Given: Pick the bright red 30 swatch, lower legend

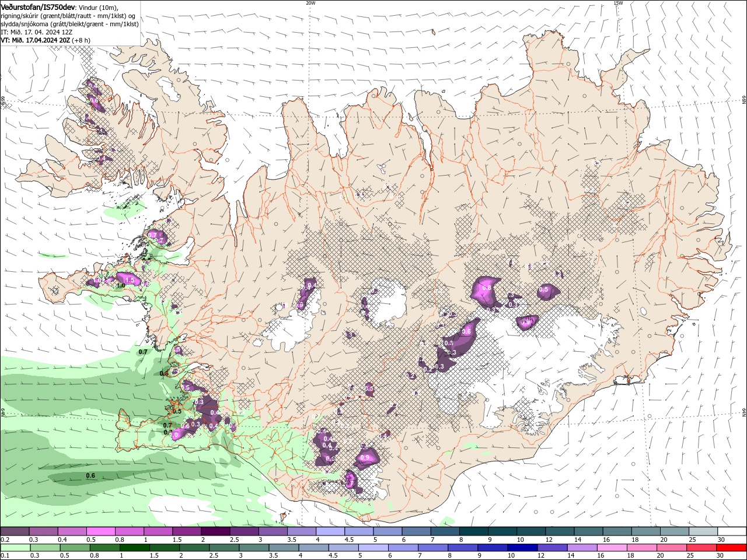Looking at the screenshot, I should click(731, 547).
